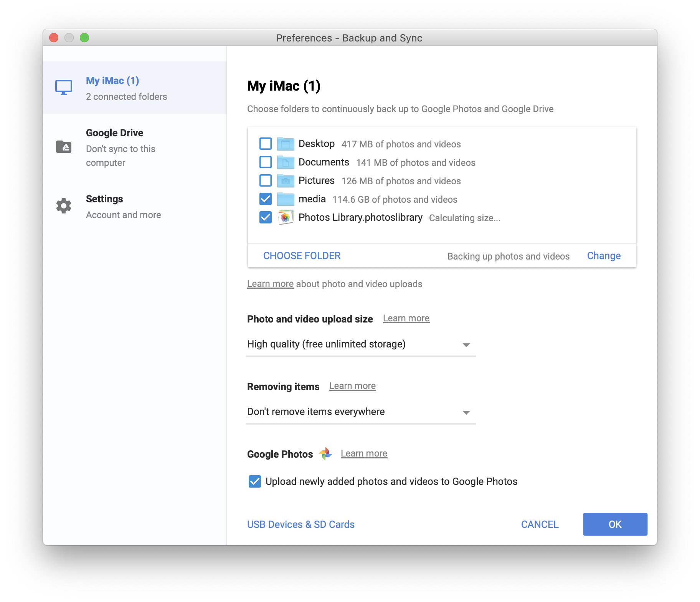Close the Preferences window with red button
The height and width of the screenshot is (602, 700).
click(x=54, y=38)
